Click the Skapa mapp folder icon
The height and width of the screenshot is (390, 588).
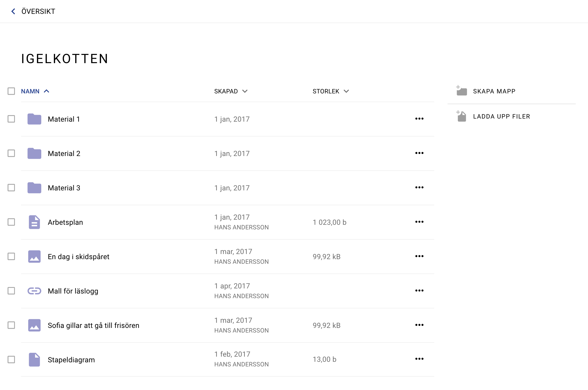462,91
